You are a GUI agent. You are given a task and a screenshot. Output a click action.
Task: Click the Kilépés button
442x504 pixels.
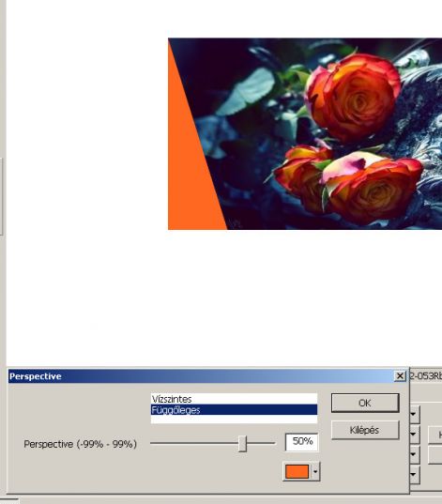click(365, 430)
